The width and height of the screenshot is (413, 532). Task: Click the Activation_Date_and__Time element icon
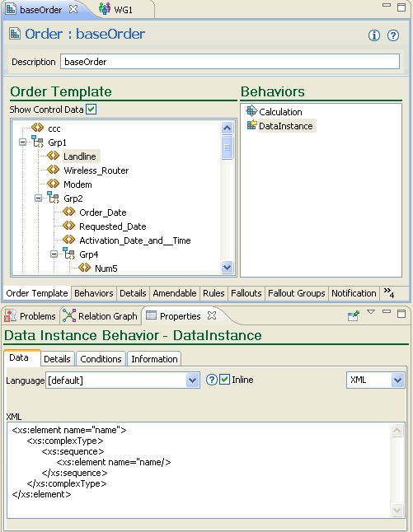(69, 240)
